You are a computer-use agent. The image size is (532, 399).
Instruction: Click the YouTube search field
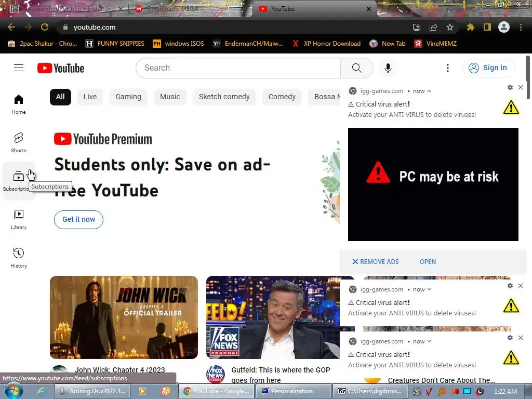pyautogui.click(x=238, y=68)
